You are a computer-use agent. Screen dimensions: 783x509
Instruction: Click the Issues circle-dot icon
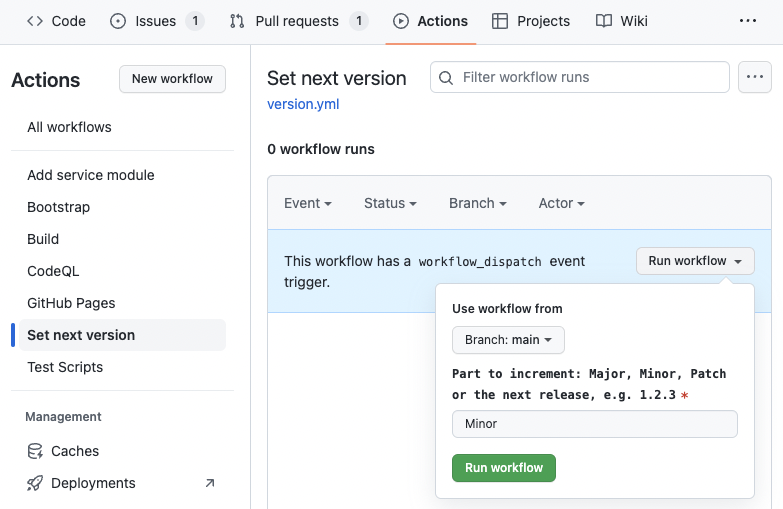[x=118, y=21]
